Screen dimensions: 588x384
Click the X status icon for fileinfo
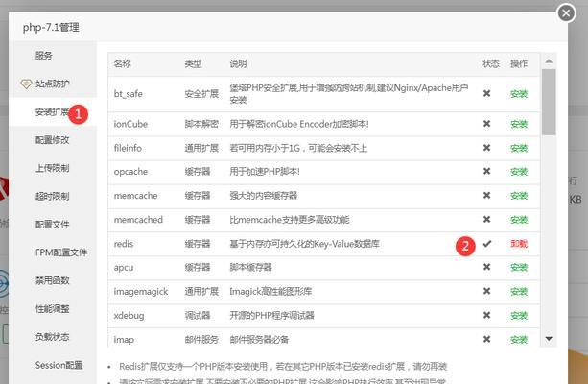point(486,148)
